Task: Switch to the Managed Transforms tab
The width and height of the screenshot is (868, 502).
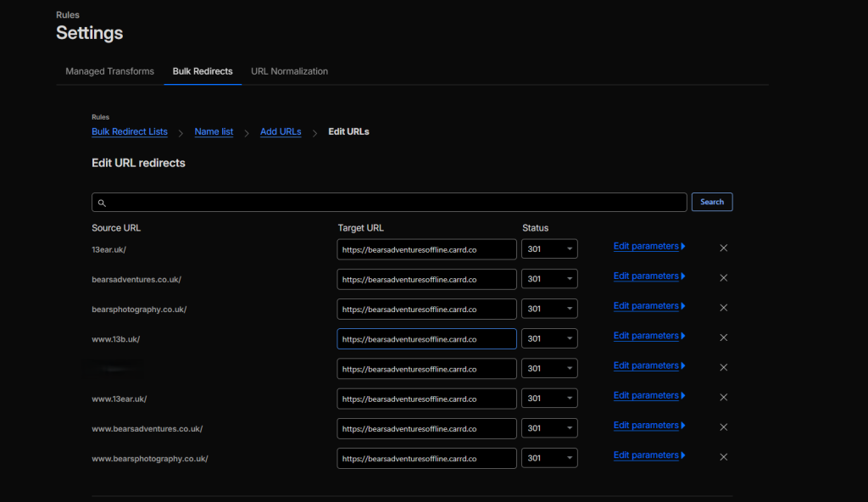Action: [109, 71]
